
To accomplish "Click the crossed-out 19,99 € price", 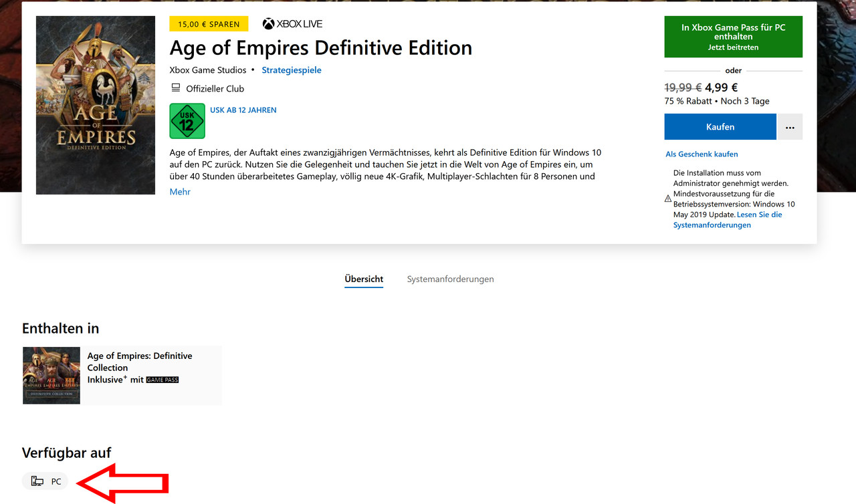I will [x=683, y=88].
